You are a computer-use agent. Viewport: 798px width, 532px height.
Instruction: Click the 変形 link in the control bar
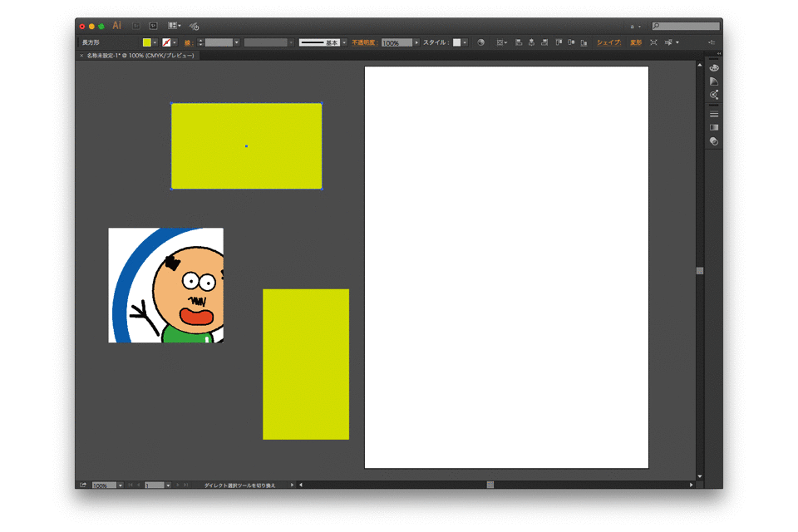pos(634,42)
